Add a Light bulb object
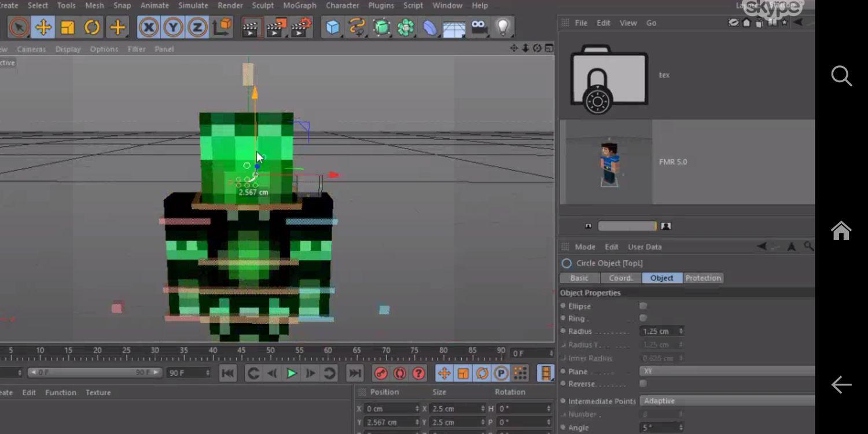868x434 pixels. [x=503, y=27]
